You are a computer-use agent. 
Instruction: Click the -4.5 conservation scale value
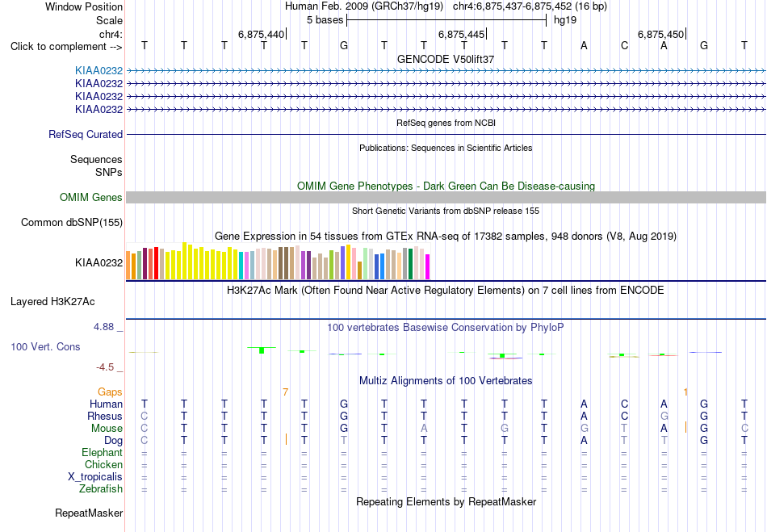tap(105, 367)
